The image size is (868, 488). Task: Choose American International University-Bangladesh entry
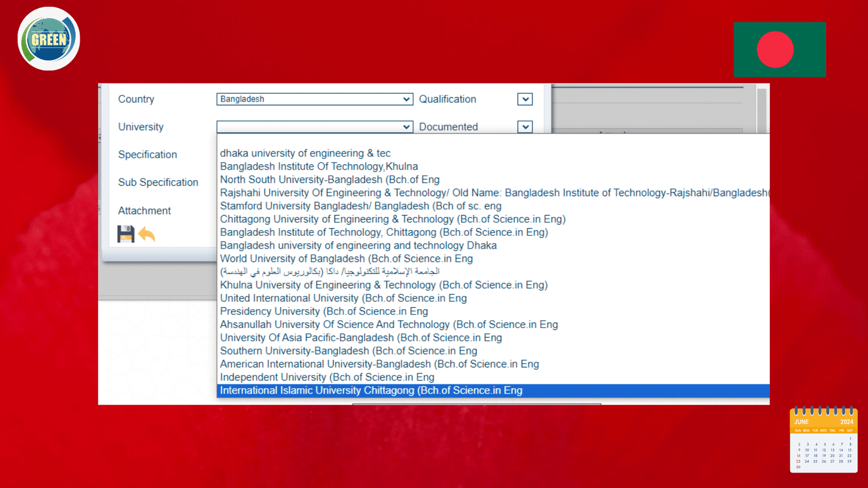coord(379,364)
